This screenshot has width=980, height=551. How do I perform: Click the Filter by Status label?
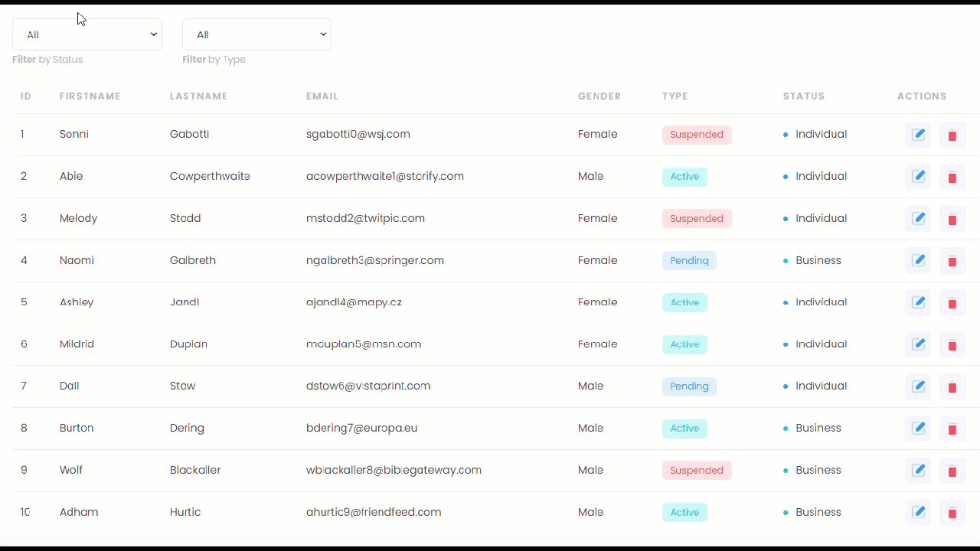[x=47, y=60]
